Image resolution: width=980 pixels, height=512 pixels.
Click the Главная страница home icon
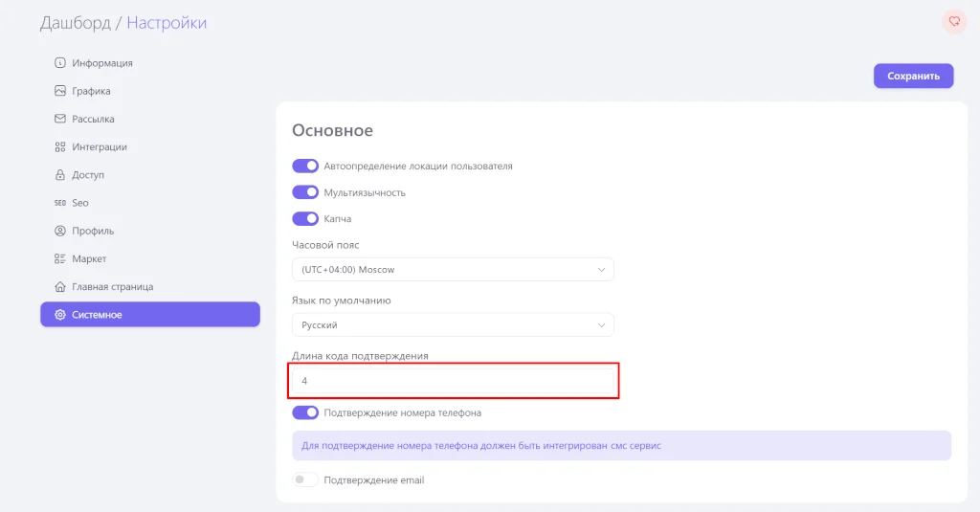(60, 286)
